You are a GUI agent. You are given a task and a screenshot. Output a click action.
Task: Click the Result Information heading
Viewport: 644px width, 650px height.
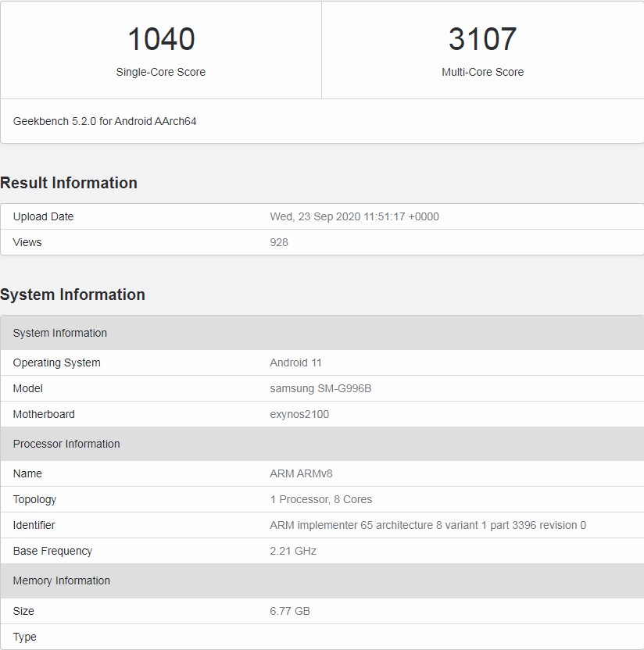[x=69, y=183]
